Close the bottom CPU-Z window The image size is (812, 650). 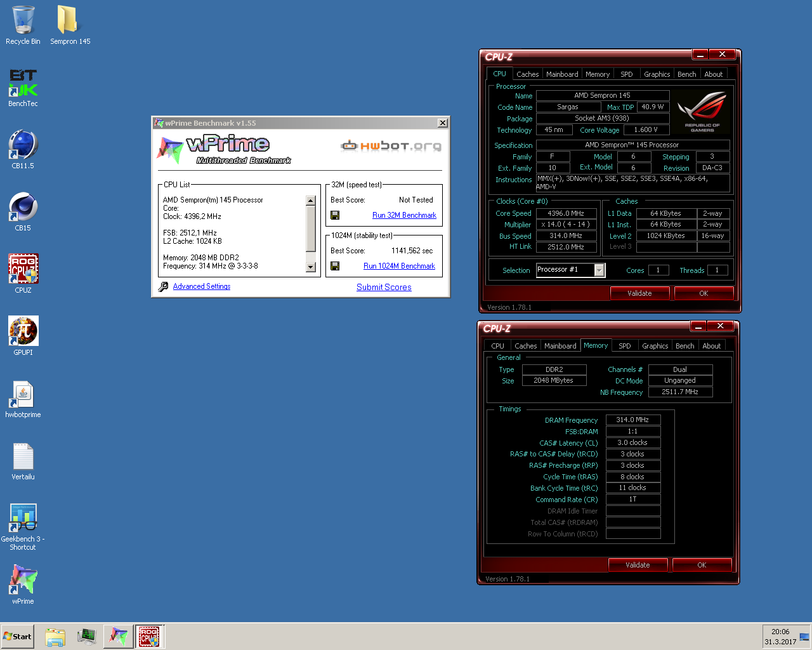pyautogui.click(x=720, y=326)
